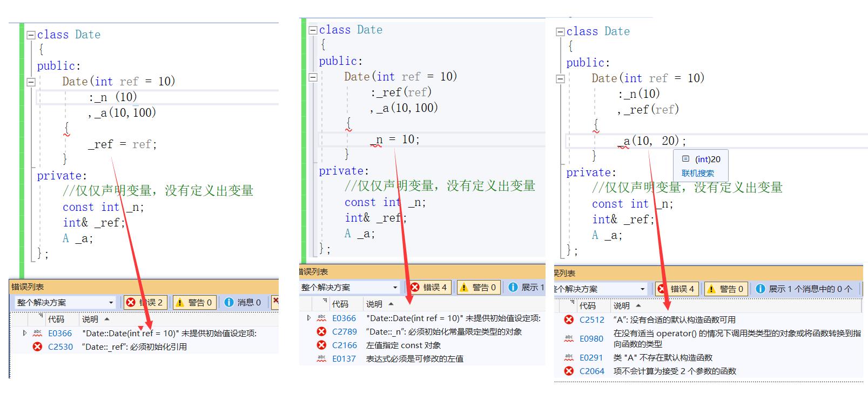Collapse class Date in the left code editor
868x393 pixels.
point(31,35)
